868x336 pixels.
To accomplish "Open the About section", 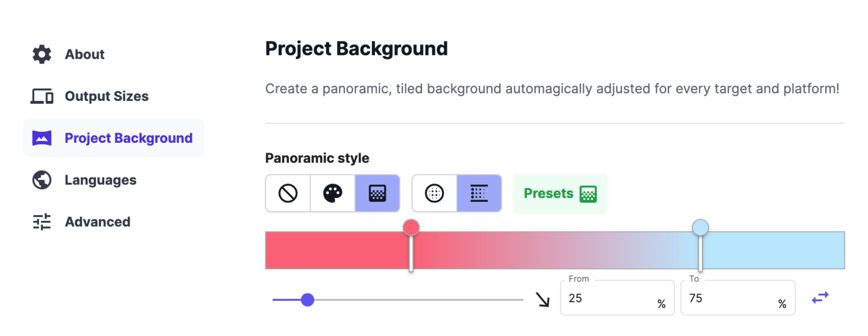I will [85, 54].
